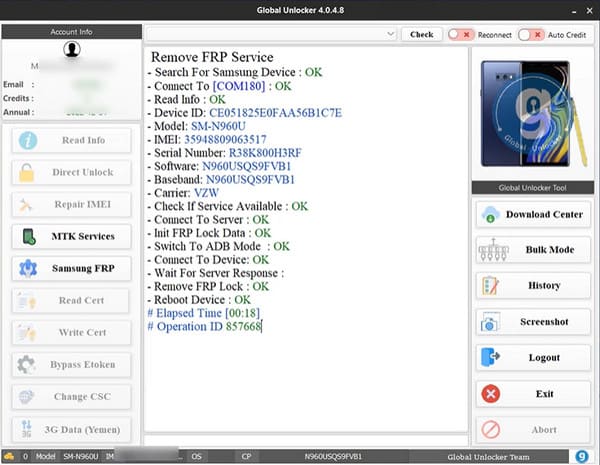The height and width of the screenshot is (465, 600).
Task: Click the Logout door icon
Action: (x=490, y=357)
